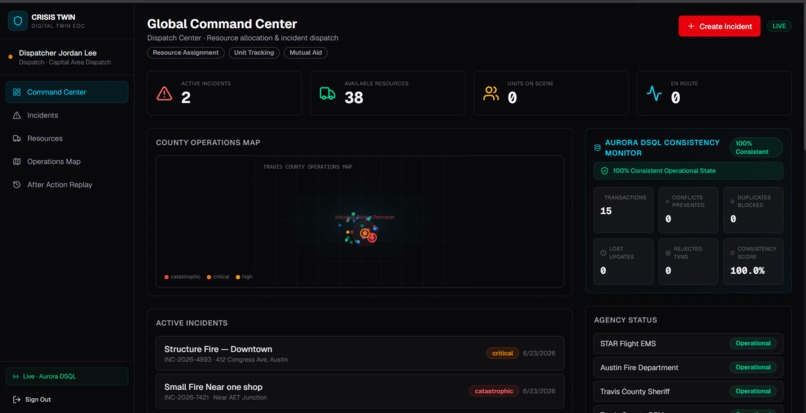Click the Resource Assignment tag
The height and width of the screenshot is (413, 806).
pyautogui.click(x=186, y=53)
